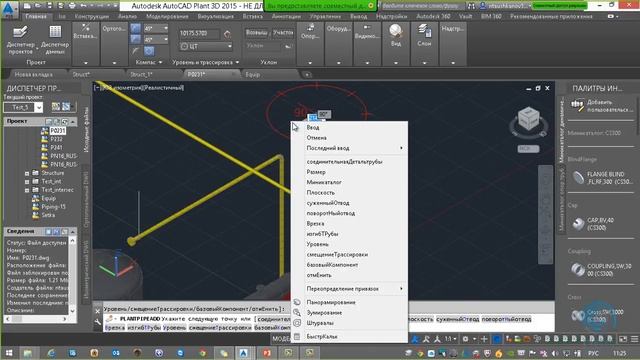This screenshot has width=640, height=360.
Task: Click the command line close X icon
Action: [98, 311]
